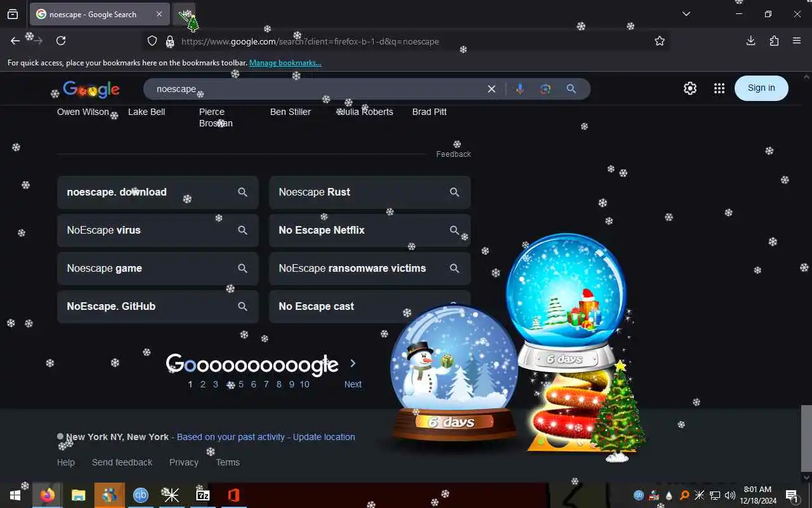Go to results page 2
The width and height of the screenshot is (812, 508).
coord(203,384)
